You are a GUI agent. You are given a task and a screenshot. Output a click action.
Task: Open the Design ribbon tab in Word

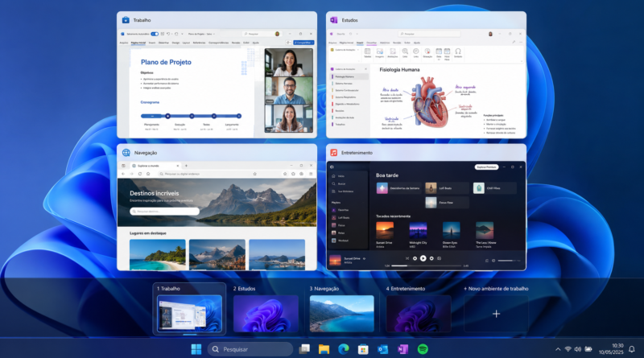[x=175, y=43]
